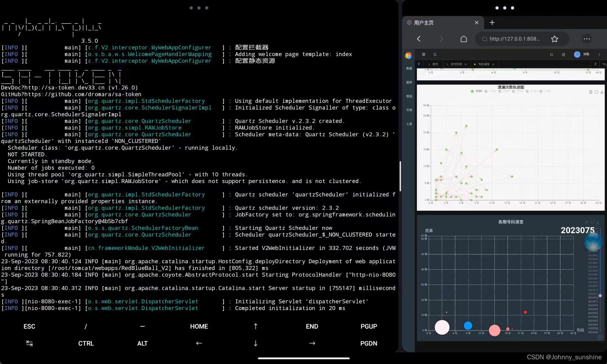Restore the 遗漏次数轨迹图 chart view
The image size is (607, 364).
[596, 92]
